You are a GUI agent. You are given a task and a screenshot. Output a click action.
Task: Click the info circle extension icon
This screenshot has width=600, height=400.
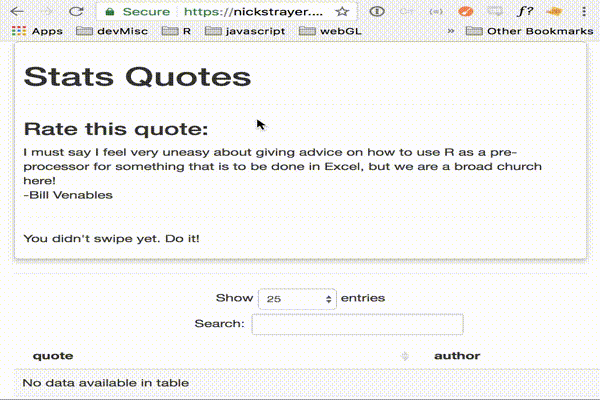[376, 12]
